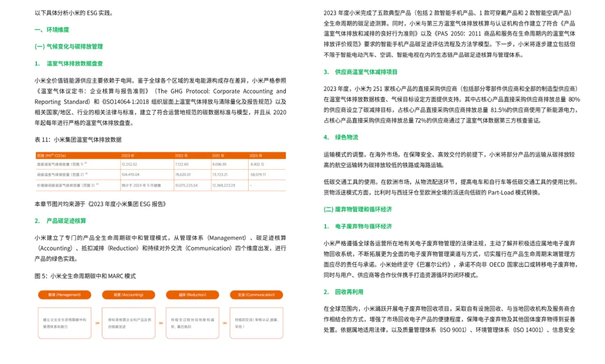
Task: Click the table header "2023 年"
Action: tap(128, 156)
